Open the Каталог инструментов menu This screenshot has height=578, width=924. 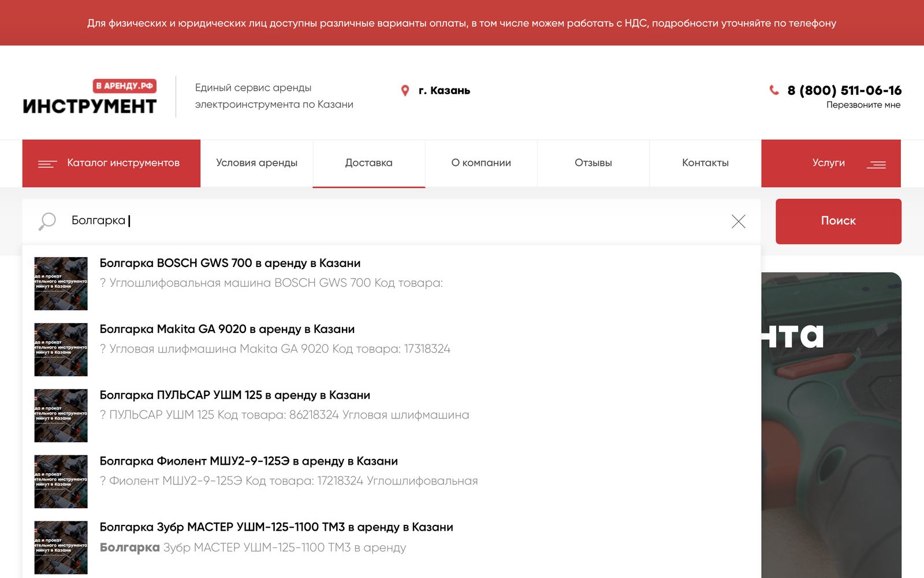click(111, 163)
